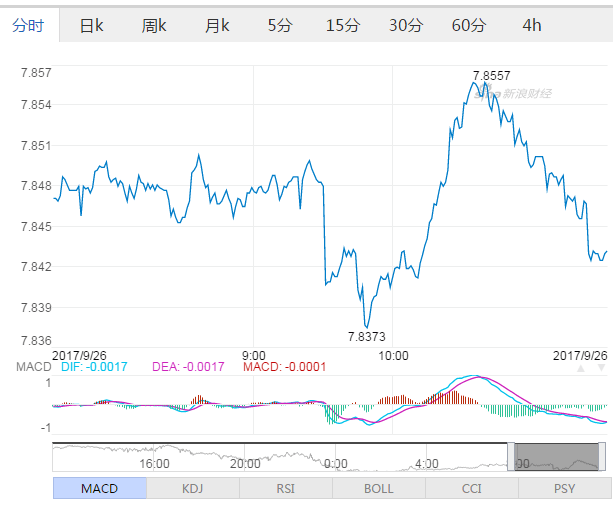Viewport: 613px width, 505px height.
Task: Select the 60分 interval tab
Action: (469, 26)
